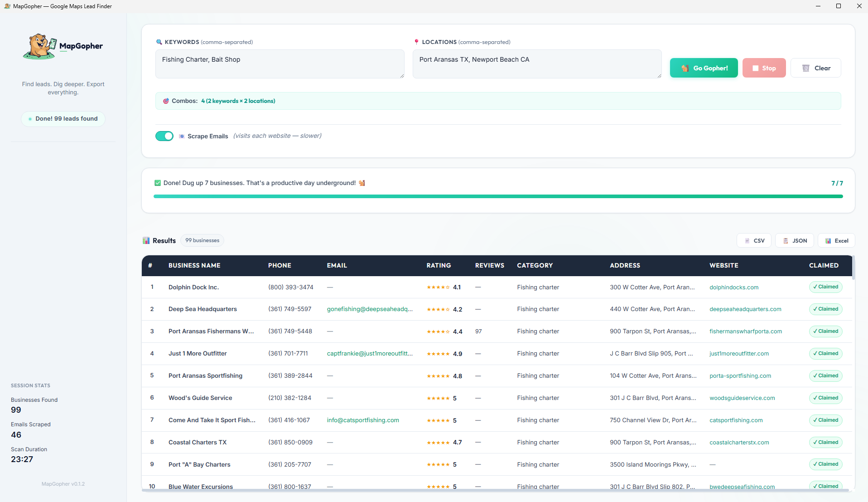Click the gonefishing@deepseaheadq... email link

click(370, 309)
